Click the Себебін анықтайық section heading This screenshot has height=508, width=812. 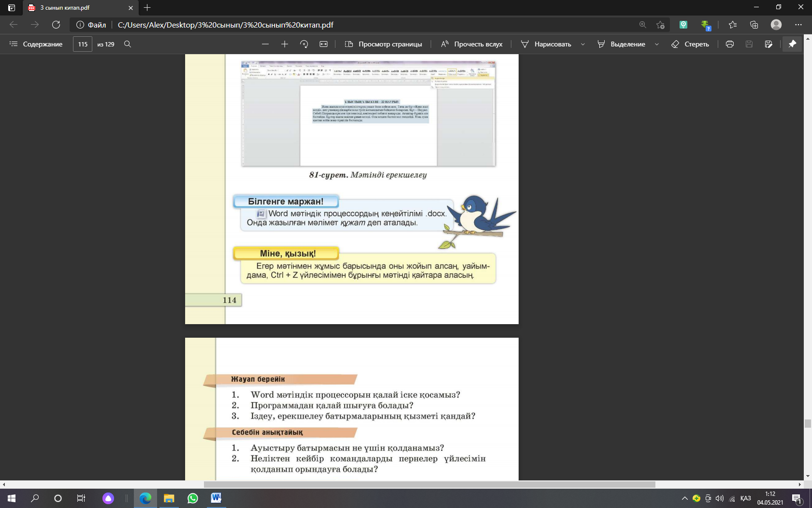267,433
